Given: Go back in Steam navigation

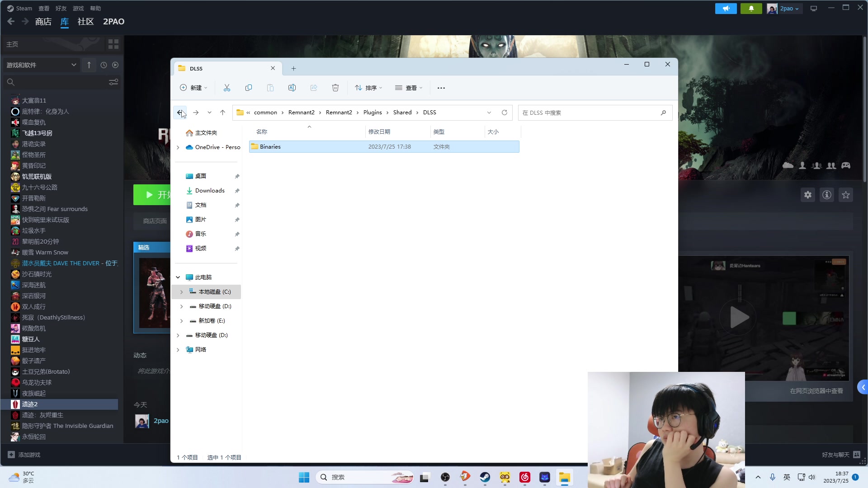Looking at the screenshot, I should click(11, 21).
